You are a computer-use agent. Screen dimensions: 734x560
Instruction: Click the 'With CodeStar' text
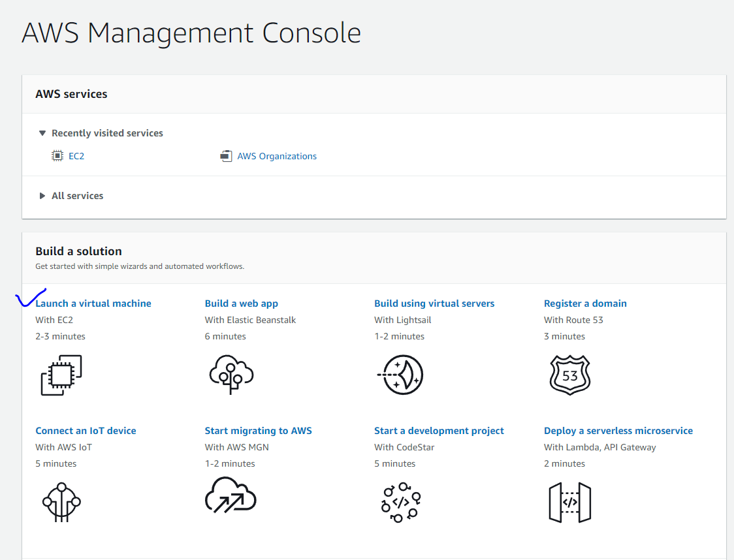click(x=404, y=447)
